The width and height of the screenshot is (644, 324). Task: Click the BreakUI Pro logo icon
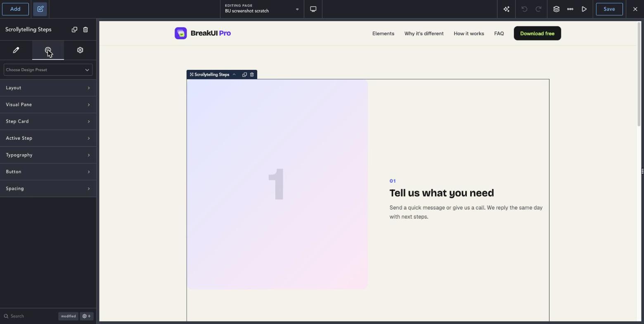(x=181, y=33)
